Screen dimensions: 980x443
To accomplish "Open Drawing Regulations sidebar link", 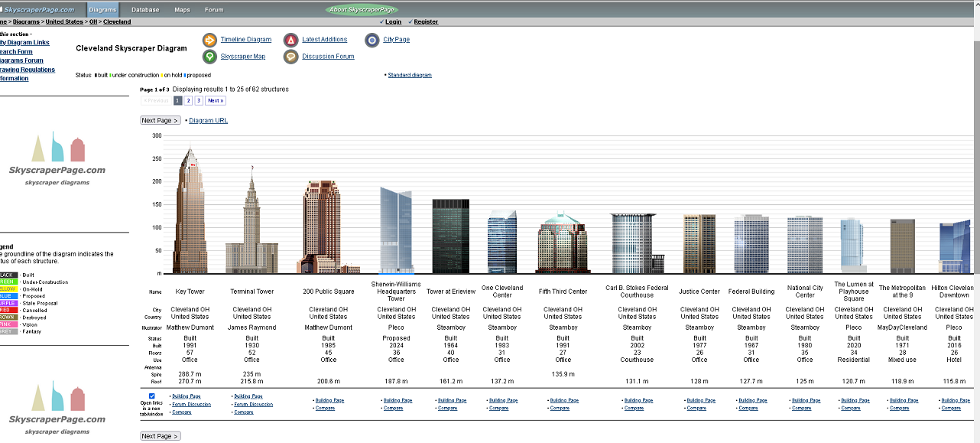I will click(x=28, y=70).
